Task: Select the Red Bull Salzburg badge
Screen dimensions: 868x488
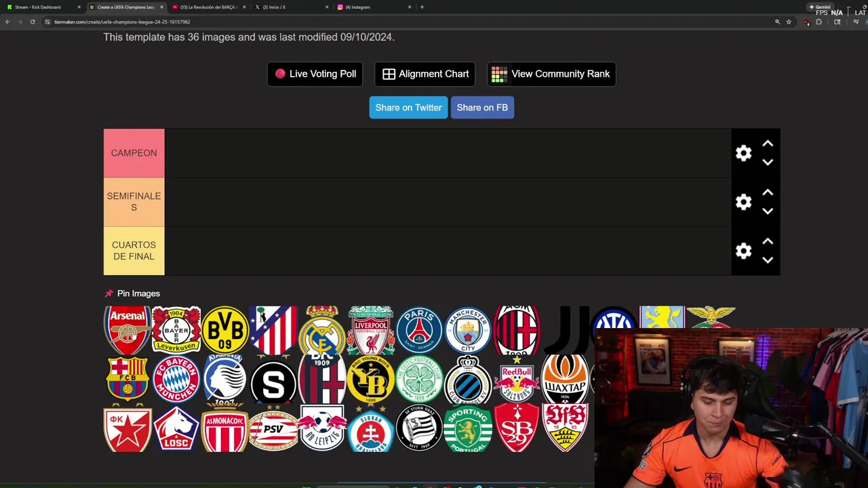Action: pyautogui.click(x=517, y=379)
